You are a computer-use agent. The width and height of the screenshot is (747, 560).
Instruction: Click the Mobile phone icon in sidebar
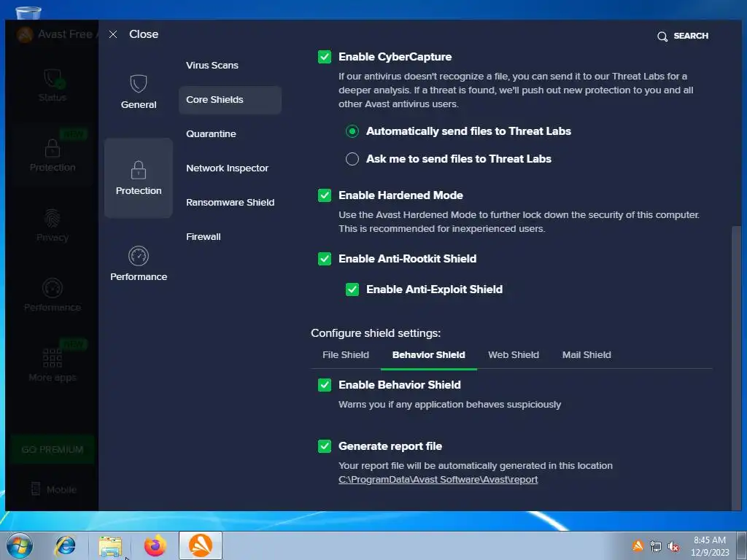36,489
